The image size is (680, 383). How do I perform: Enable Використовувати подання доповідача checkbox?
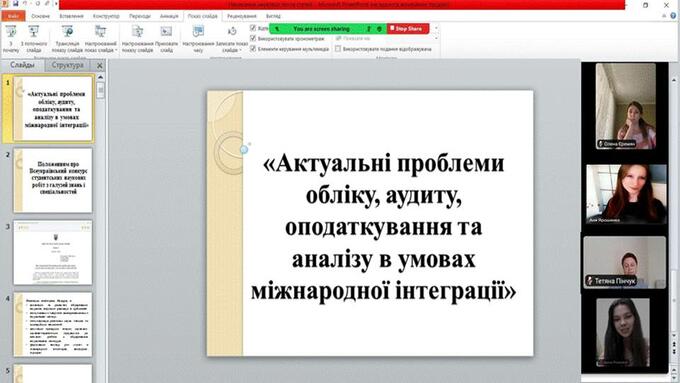tap(338, 49)
